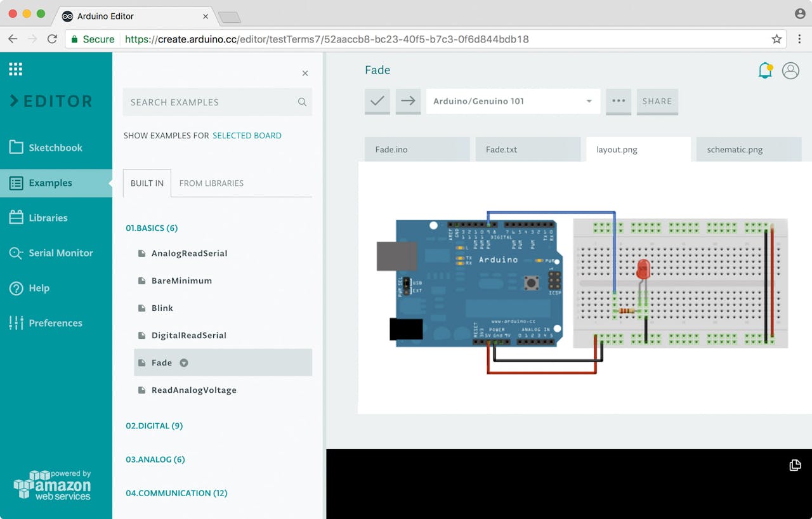
Task: Expand the 02.DIGITAL examples category
Action: 154,426
